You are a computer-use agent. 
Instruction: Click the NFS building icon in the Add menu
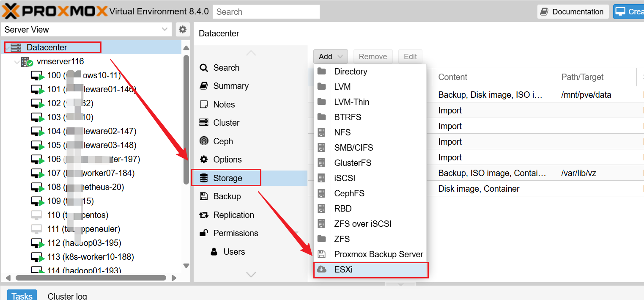(x=321, y=132)
